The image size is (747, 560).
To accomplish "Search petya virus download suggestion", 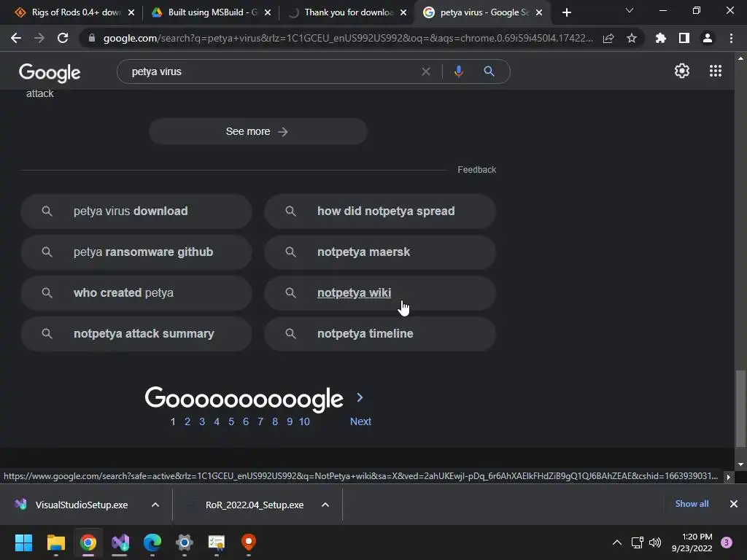I will point(136,211).
